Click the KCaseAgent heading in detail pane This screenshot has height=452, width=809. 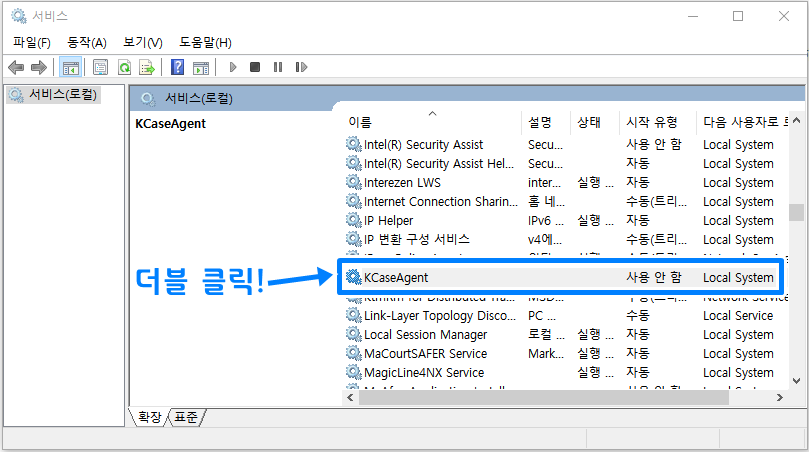(x=170, y=124)
